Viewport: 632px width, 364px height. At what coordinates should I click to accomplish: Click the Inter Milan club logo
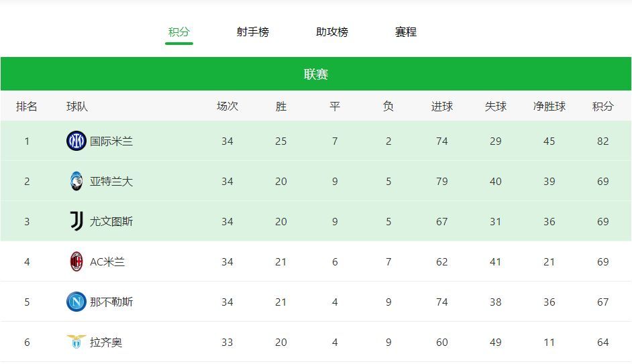(x=76, y=141)
